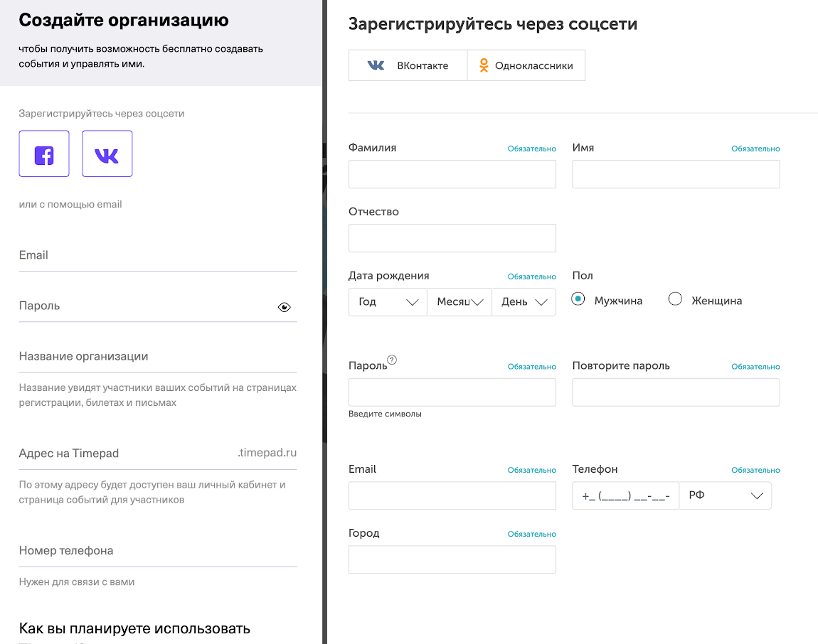
Task: Click the ВКонтакте registration button
Action: click(x=408, y=65)
